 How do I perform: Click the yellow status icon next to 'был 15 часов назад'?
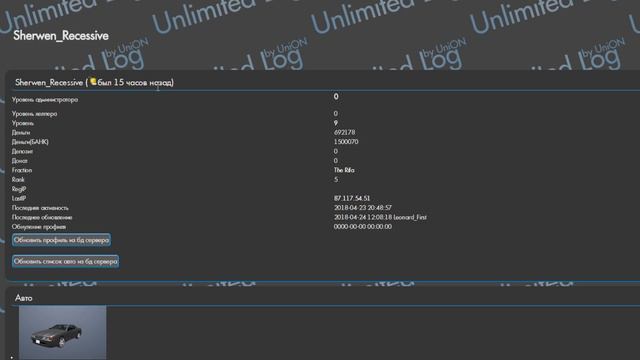click(93, 82)
